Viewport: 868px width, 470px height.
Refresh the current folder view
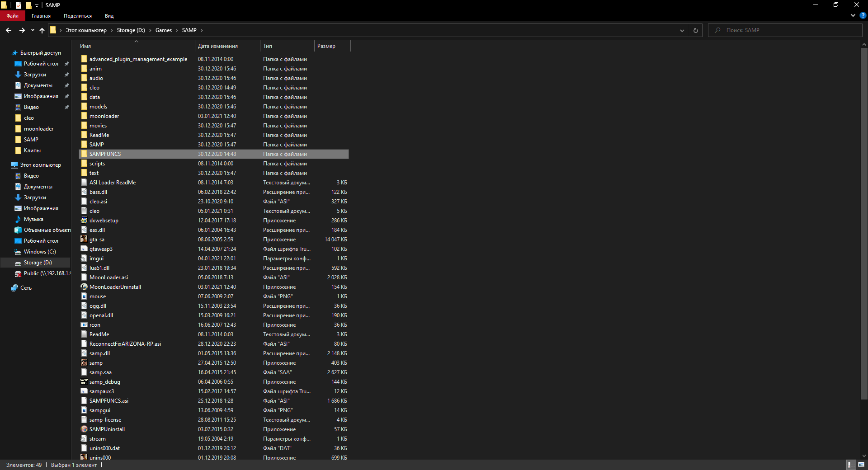[695, 30]
